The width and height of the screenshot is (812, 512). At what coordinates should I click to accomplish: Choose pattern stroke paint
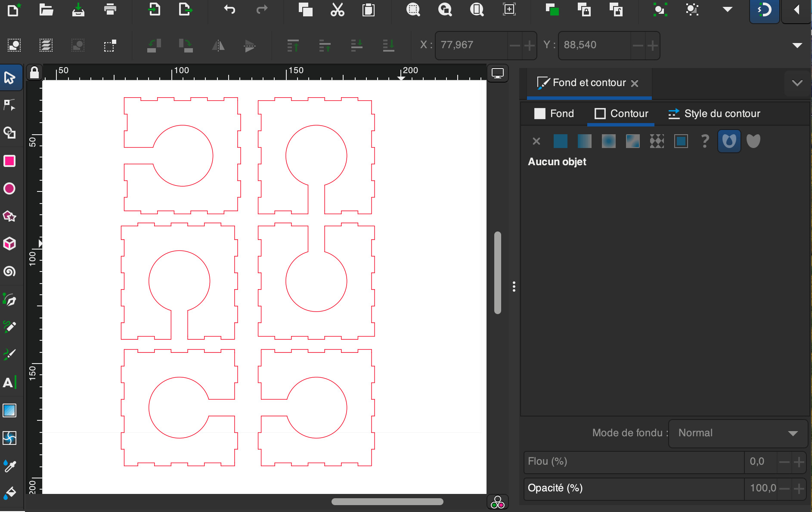click(x=657, y=141)
